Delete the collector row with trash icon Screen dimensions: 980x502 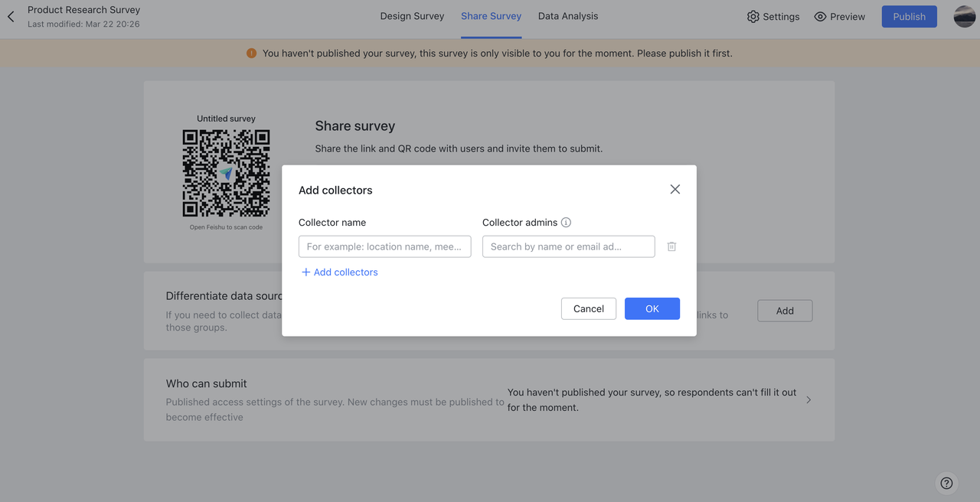tap(671, 246)
